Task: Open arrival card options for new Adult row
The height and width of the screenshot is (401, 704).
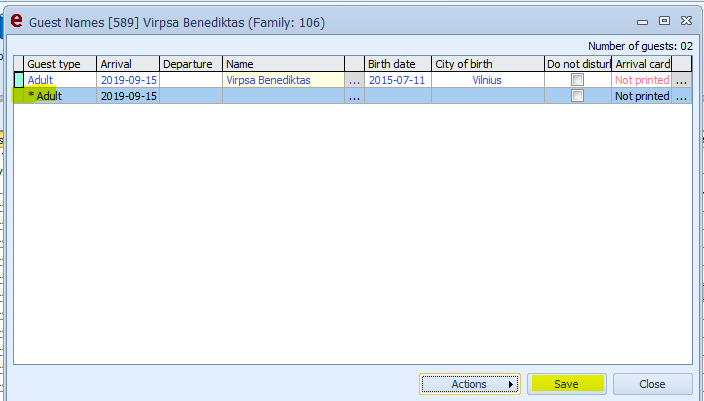Action: [681, 96]
